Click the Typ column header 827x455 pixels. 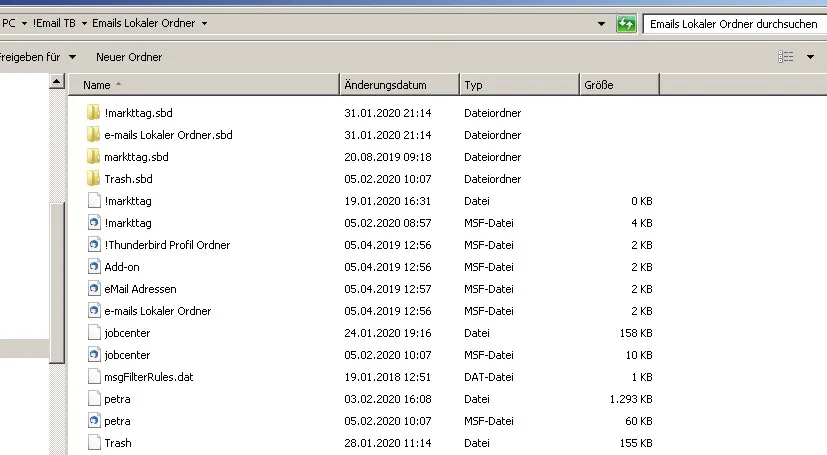pos(520,85)
